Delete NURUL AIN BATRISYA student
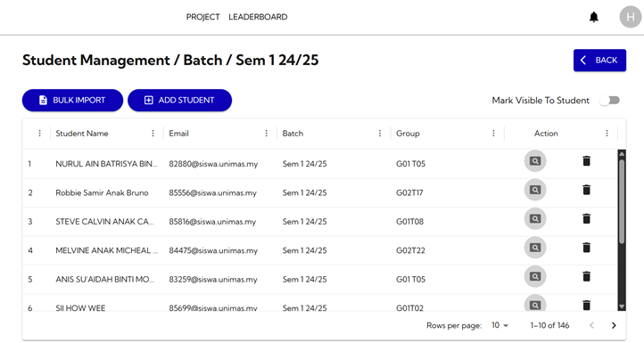The width and height of the screenshot is (644, 343). point(587,161)
